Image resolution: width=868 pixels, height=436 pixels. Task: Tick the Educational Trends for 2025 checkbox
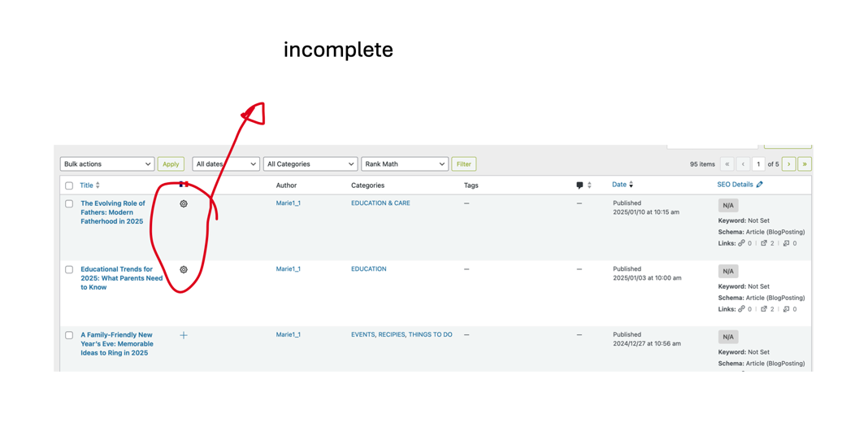(x=69, y=270)
